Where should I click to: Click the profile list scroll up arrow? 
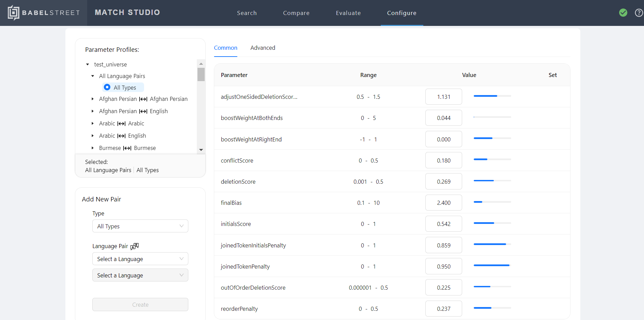(201, 64)
